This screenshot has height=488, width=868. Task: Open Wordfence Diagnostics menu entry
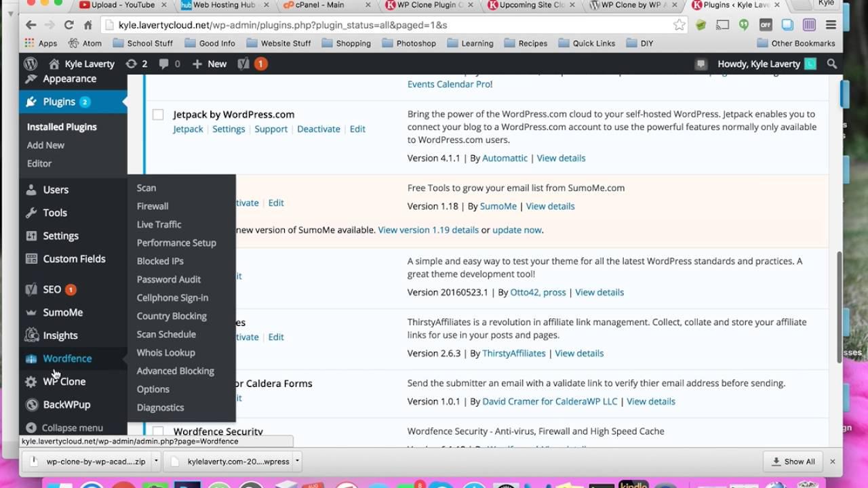[x=160, y=407]
